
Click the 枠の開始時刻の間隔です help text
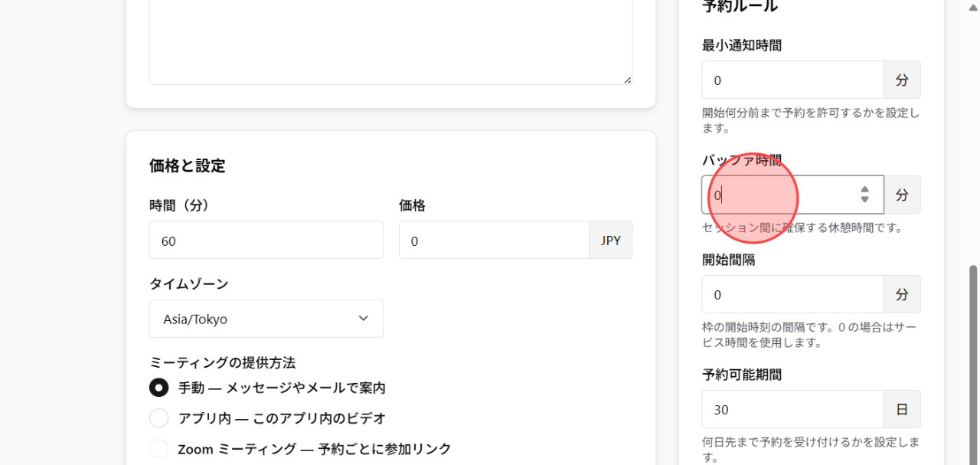[810, 335]
